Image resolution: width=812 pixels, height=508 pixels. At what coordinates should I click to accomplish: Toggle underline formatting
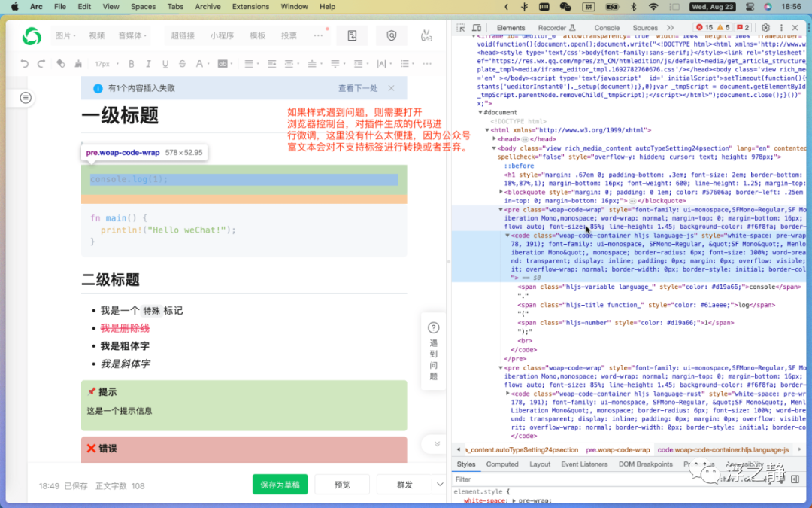click(165, 64)
